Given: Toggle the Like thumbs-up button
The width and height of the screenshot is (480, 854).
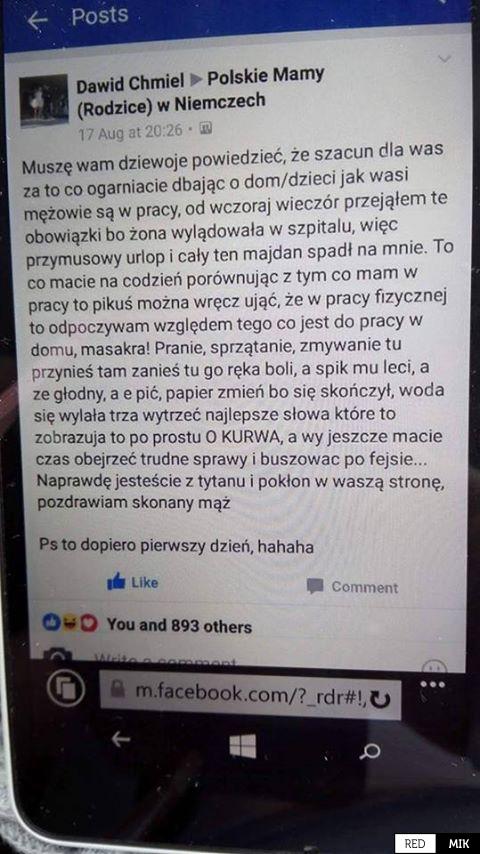Looking at the screenshot, I should click(132, 582).
